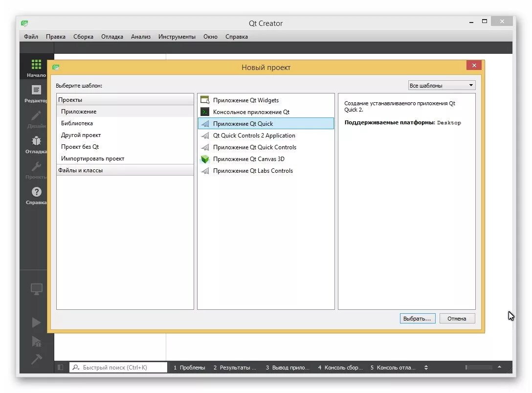
Task: Click the Qt Quick Controls 2 Application icon
Action: [x=205, y=136]
